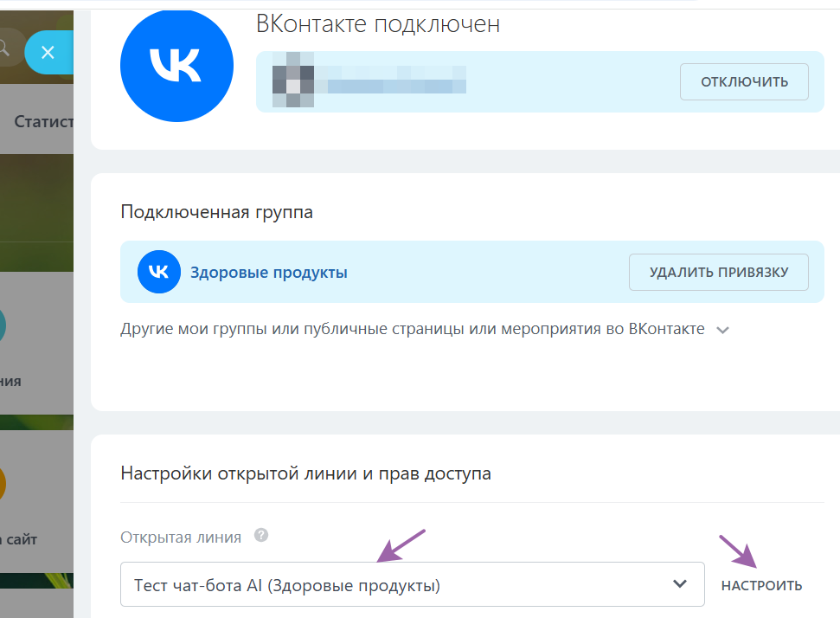Open НАСТРОИТЬ next to the open line dropdown

point(760,584)
